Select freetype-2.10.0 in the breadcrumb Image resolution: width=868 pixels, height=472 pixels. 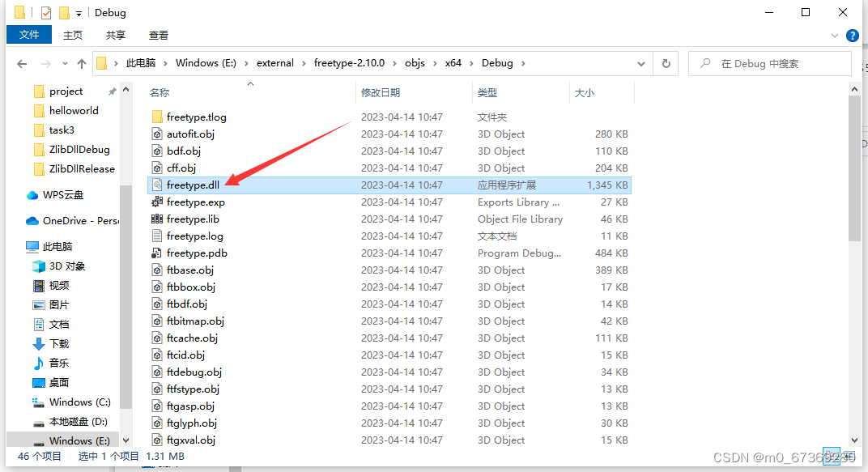point(349,63)
